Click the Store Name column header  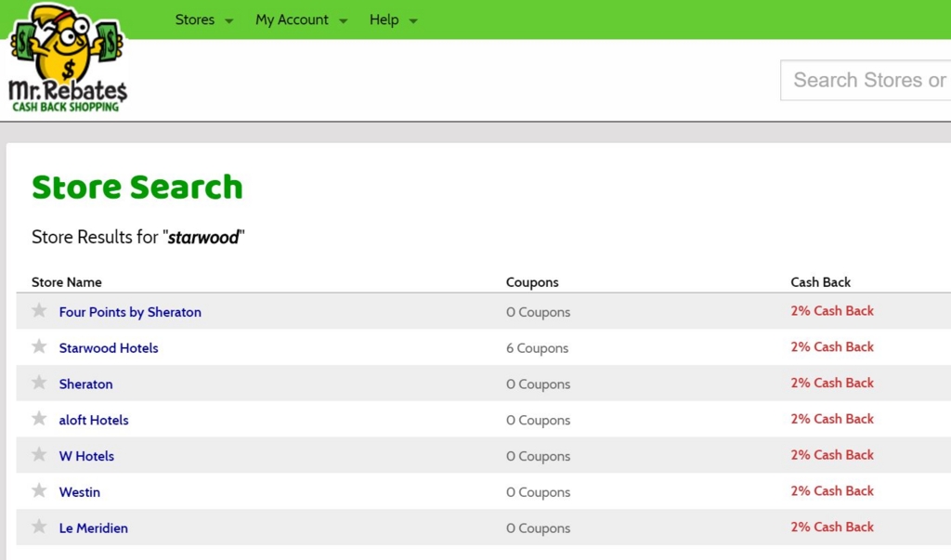pyautogui.click(x=67, y=282)
